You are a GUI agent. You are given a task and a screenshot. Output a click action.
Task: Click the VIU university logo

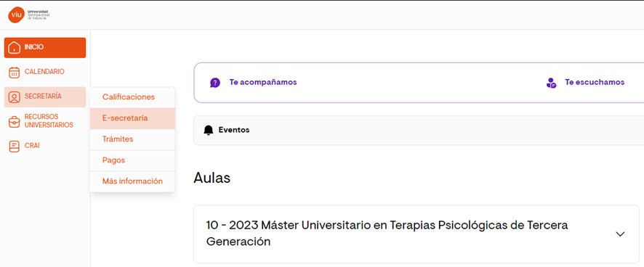[29, 15]
